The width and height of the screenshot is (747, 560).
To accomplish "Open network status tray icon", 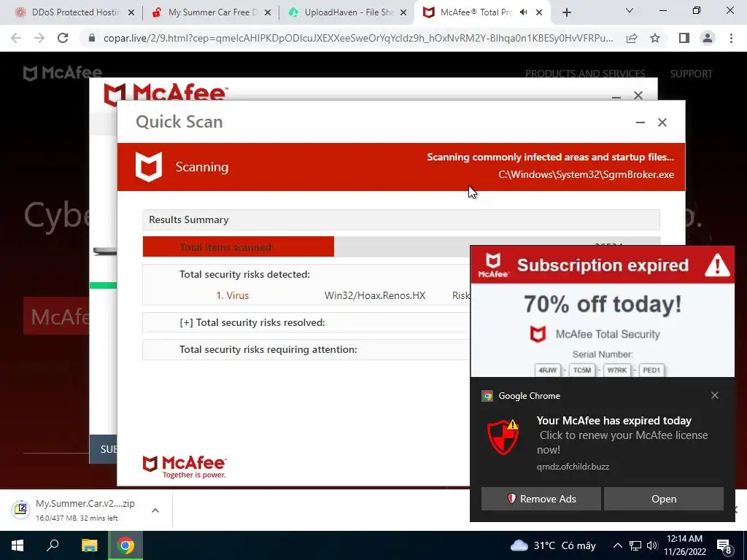I will tap(635, 545).
